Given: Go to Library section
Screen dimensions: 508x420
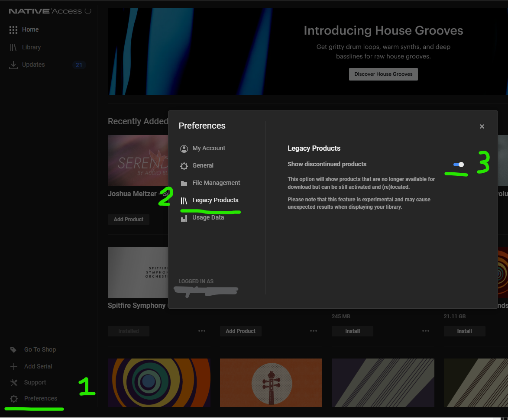Looking at the screenshot, I should pyautogui.click(x=32, y=47).
